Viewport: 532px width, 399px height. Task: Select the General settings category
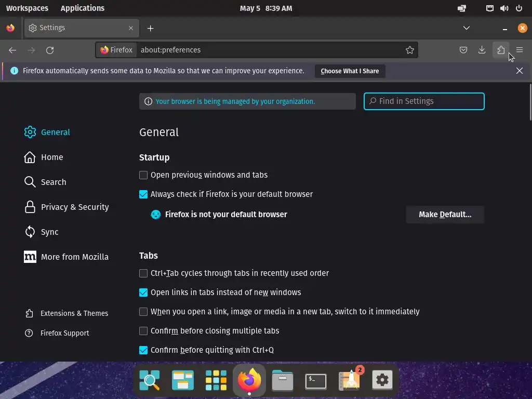(x=47, y=132)
